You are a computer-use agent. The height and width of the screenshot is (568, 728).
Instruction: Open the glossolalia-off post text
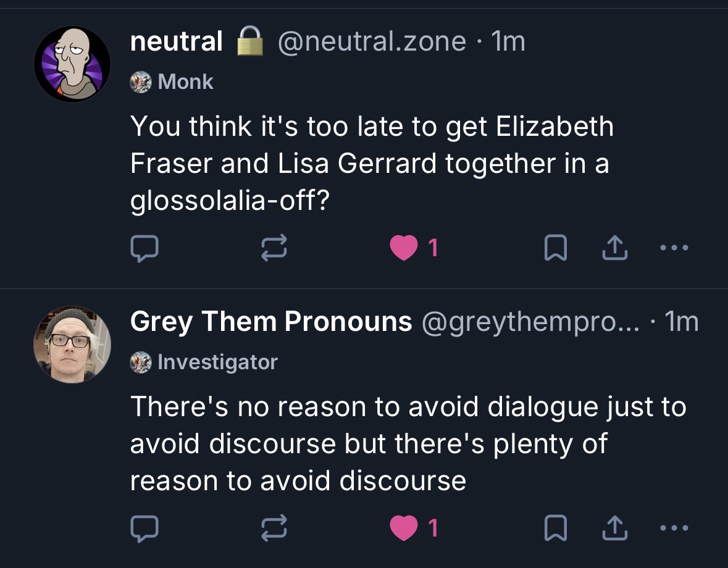pos(370,163)
